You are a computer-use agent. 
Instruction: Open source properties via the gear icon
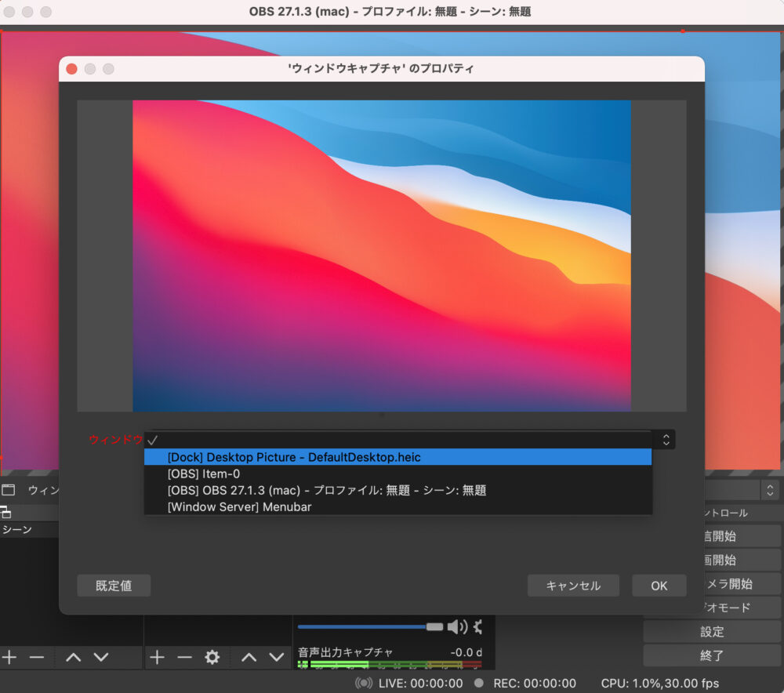tap(212, 657)
